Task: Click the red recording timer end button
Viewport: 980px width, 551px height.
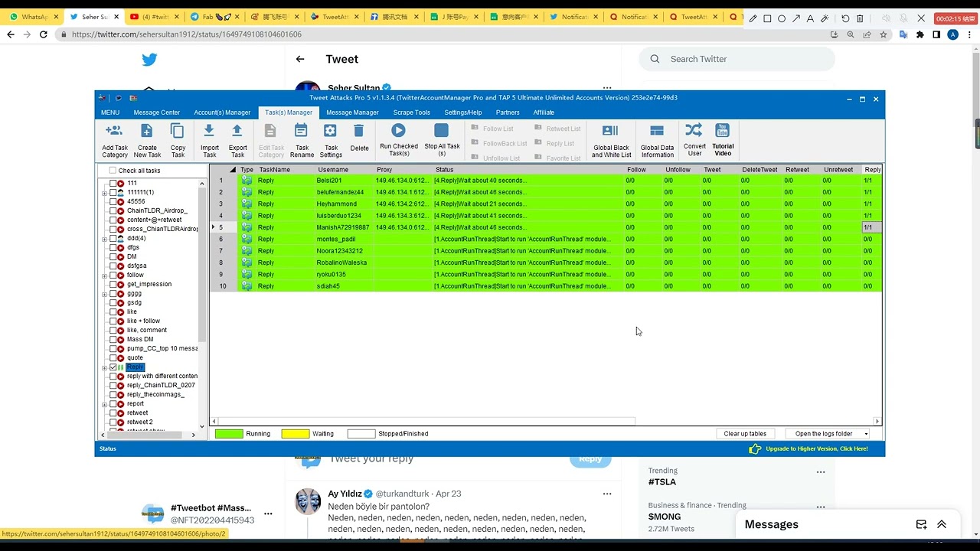Action: [955, 18]
